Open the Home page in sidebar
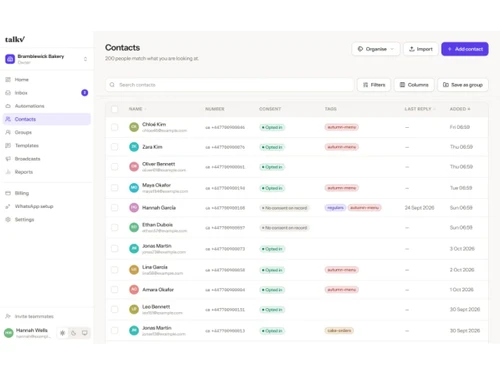 coord(47,80)
